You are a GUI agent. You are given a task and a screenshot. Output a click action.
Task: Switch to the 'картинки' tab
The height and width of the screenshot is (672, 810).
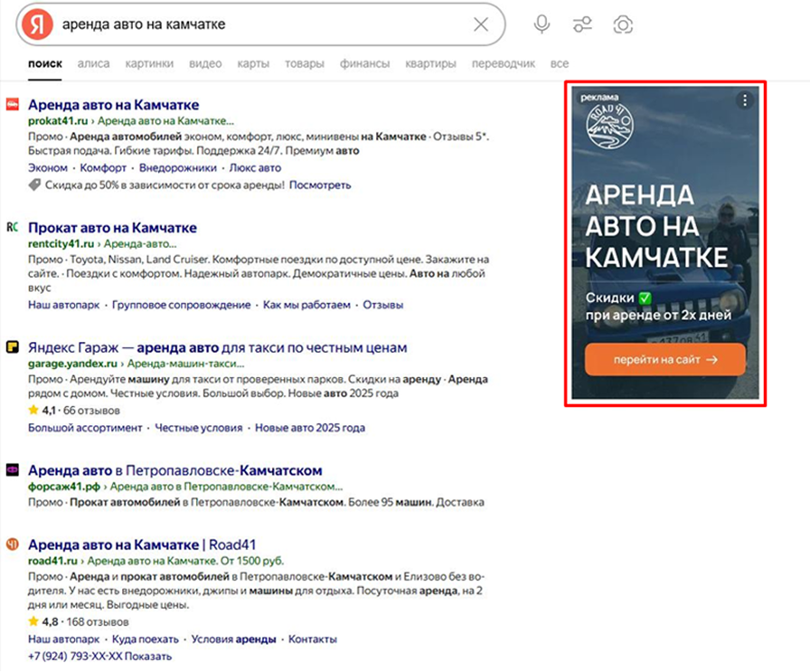point(149,64)
